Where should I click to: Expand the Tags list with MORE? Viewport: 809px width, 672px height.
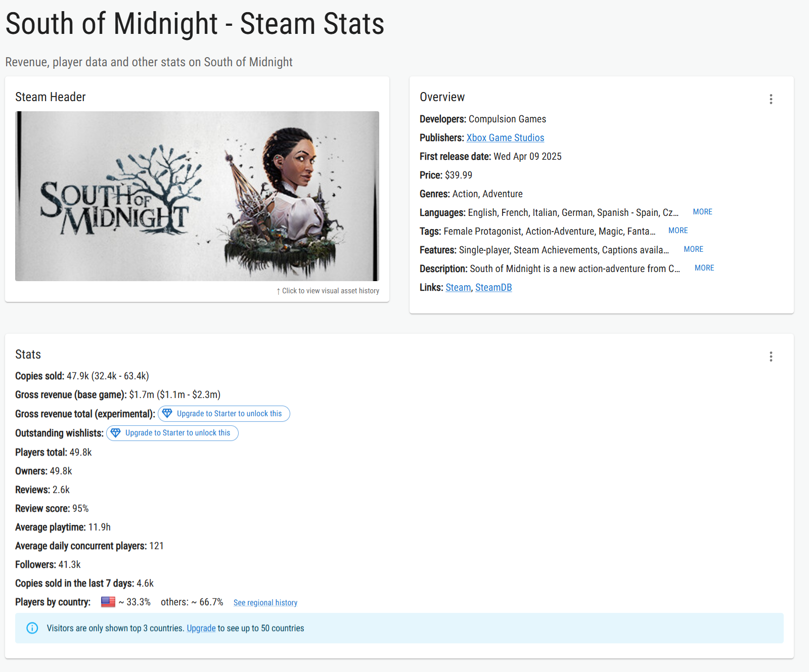click(678, 231)
